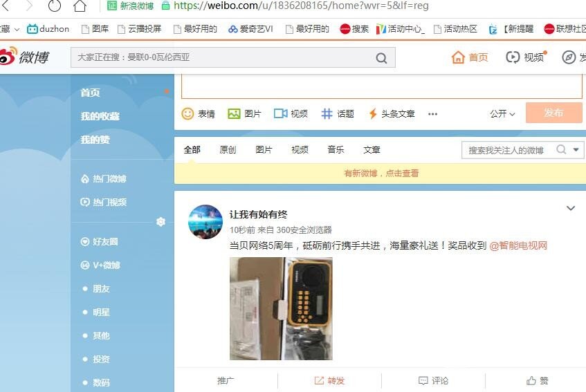Add a topic via 话题 hash icon

click(x=338, y=113)
